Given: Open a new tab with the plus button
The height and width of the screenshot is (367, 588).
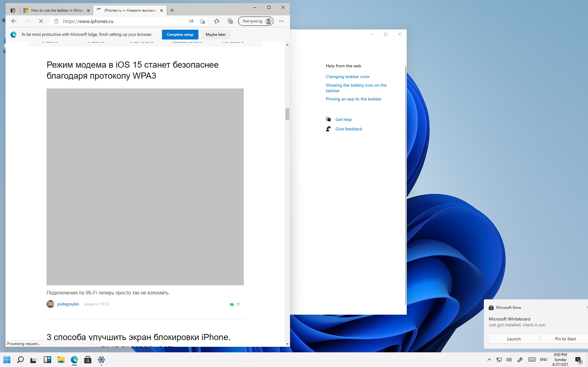Looking at the screenshot, I should [x=172, y=10].
